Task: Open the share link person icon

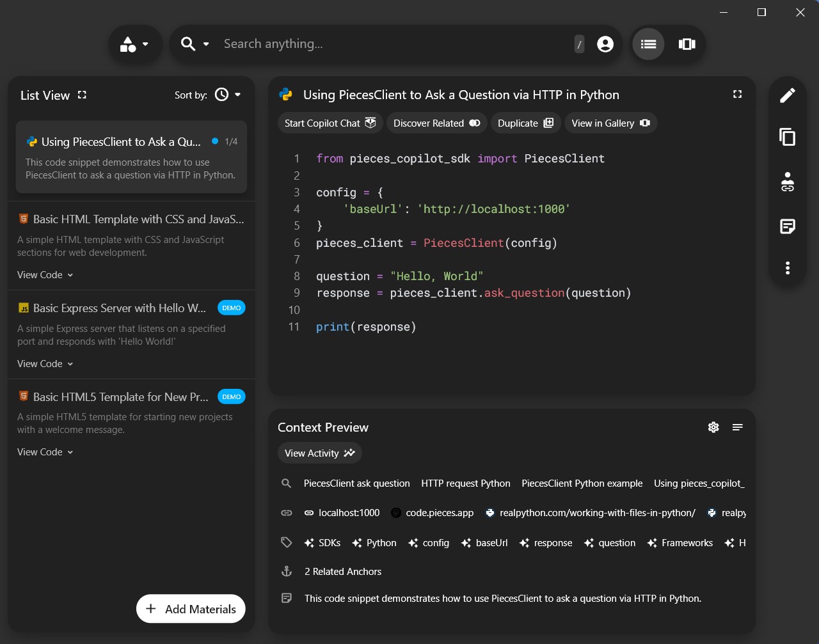Action: [788, 182]
